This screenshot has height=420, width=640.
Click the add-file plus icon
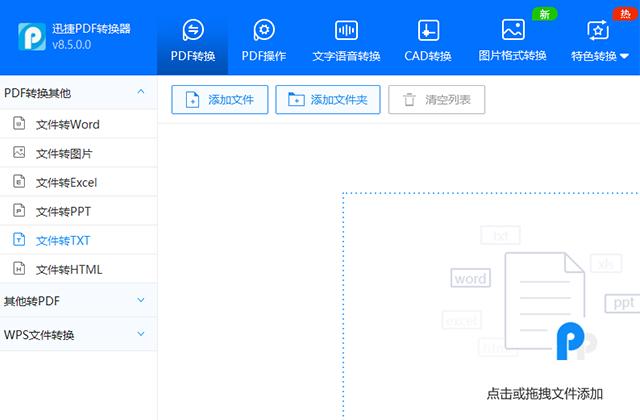(192, 100)
